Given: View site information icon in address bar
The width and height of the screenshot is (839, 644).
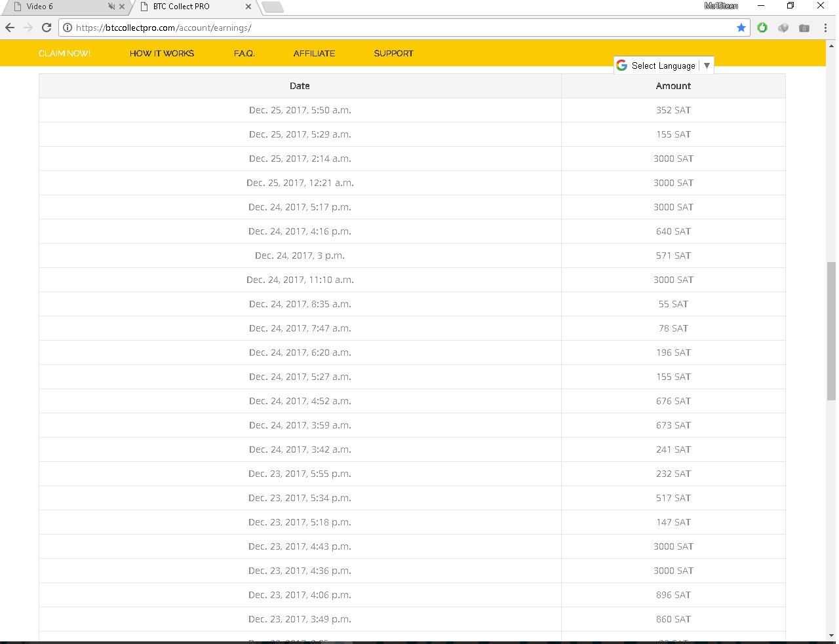Looking at the screenshot, I should tap(67, 28).
